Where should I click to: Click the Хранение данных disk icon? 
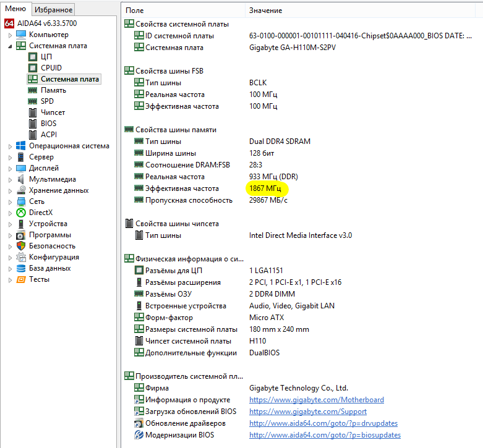(22, 190)
